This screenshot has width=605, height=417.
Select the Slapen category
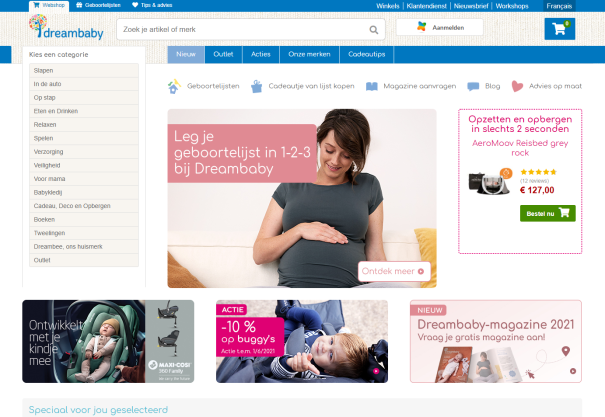coord(84,71)
